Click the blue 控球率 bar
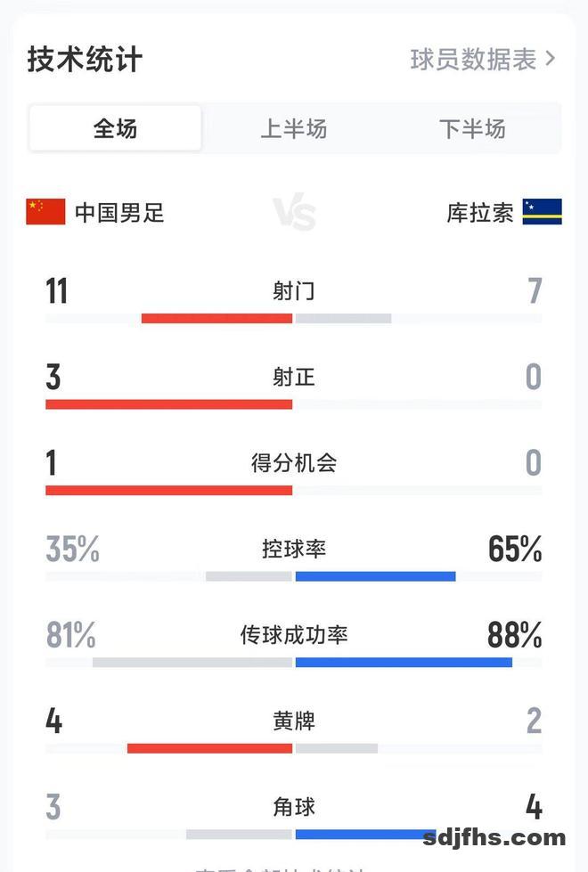The image size is (588, 872). tap(375, 576)
